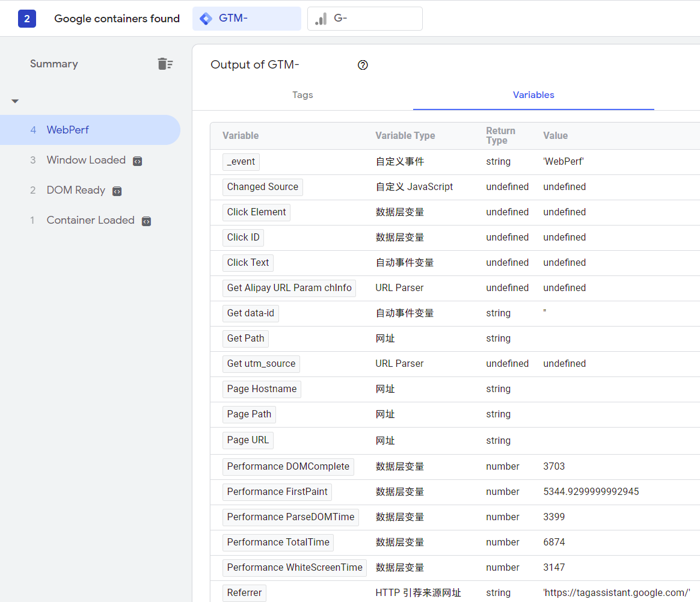Switch to the Variables tab
The image size is (700, 602).
tap(533, 95)
